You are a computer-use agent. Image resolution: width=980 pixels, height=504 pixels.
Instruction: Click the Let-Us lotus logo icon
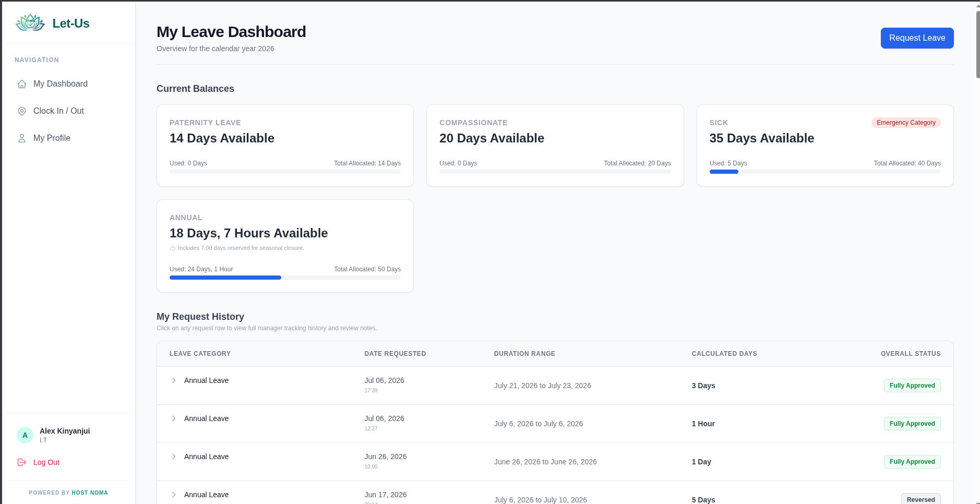[30, 23]
